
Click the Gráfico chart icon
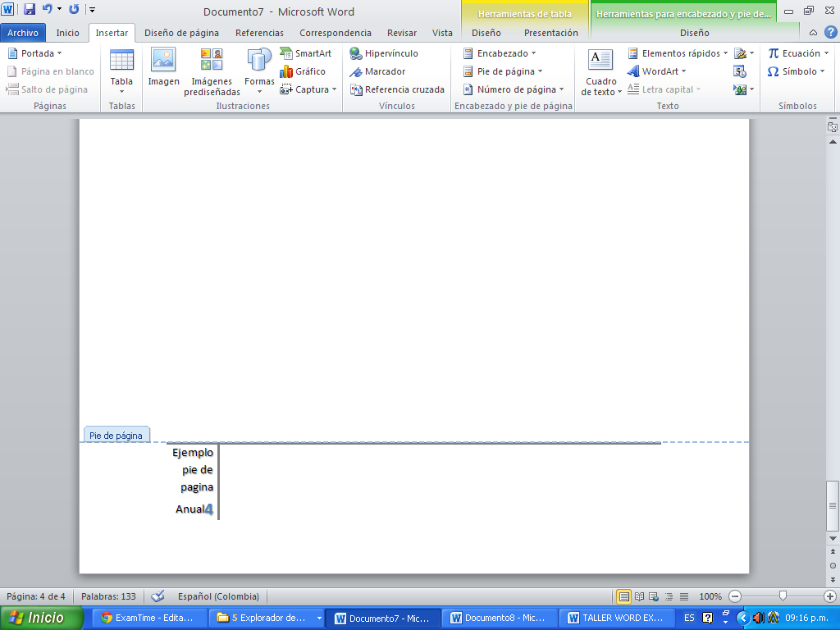pyautogui.click(x=286, y=71)
